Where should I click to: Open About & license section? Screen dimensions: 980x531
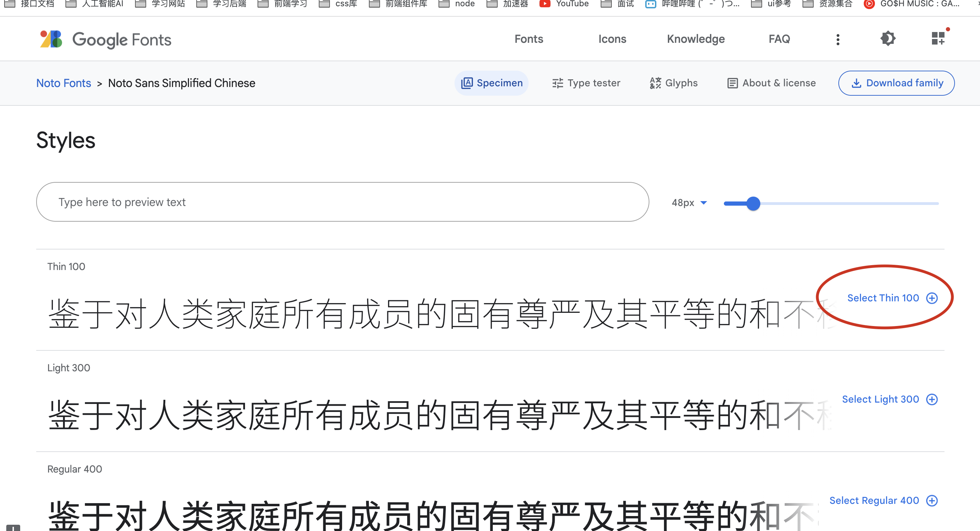(771, 83)
